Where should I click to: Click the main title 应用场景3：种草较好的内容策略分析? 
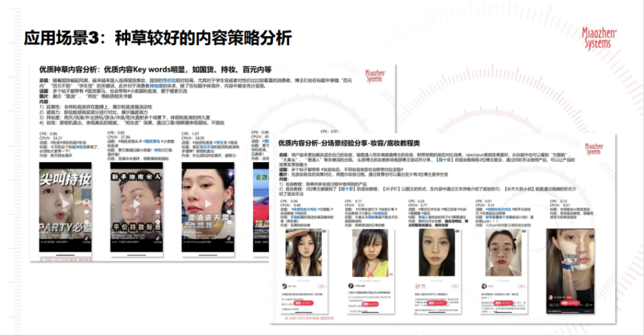coord(158,38)
